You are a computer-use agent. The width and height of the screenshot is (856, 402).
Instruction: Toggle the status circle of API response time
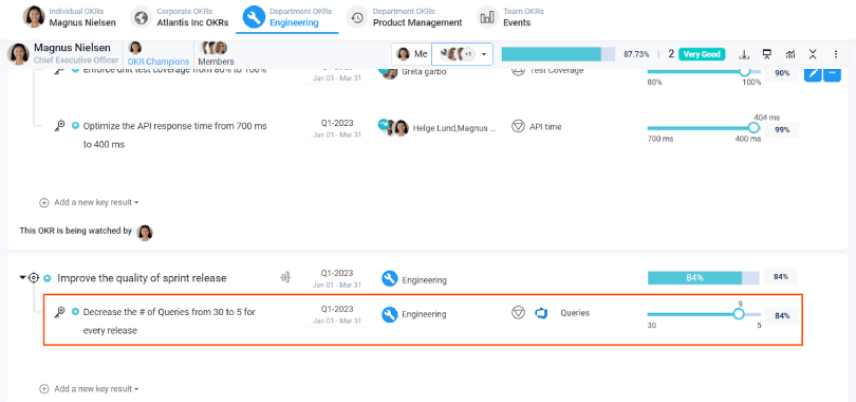(75, 126)
